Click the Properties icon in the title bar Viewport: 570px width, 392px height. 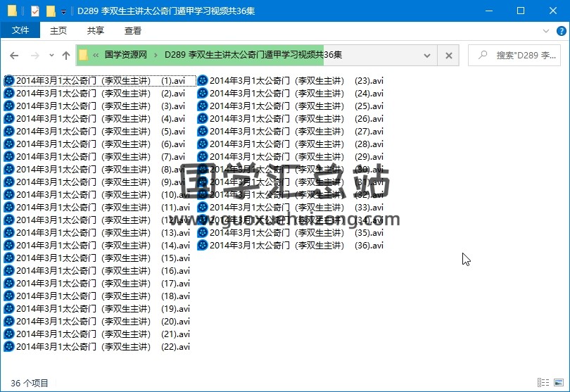point(35,11)
